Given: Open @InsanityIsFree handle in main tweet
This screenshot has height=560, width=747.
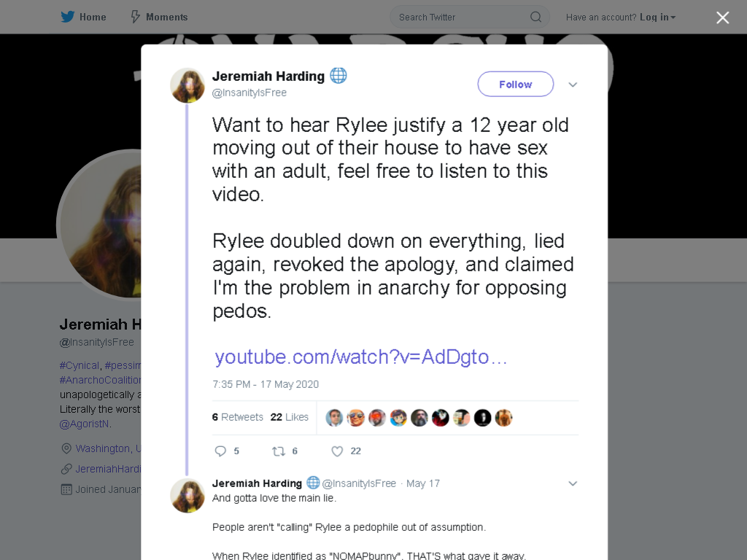Looking at the screenshot, I should click(x=249, y=93).
